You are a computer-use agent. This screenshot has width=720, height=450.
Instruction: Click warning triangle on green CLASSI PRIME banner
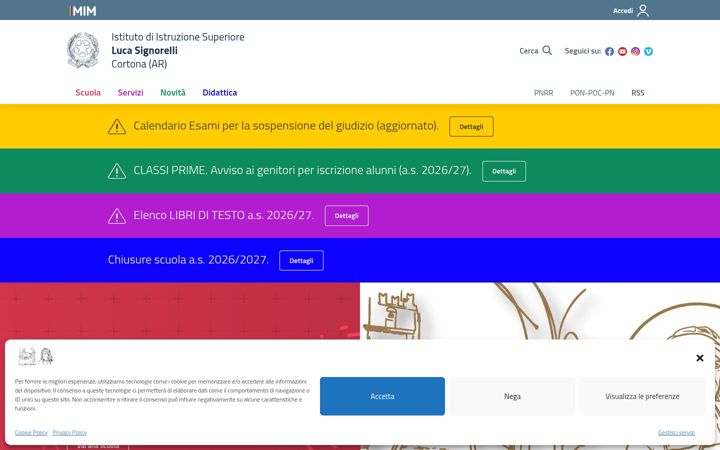[x=117, y=171]
